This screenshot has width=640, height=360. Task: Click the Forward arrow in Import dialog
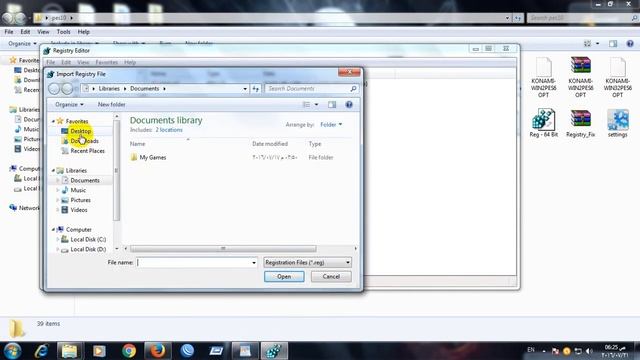coord(67,89)
